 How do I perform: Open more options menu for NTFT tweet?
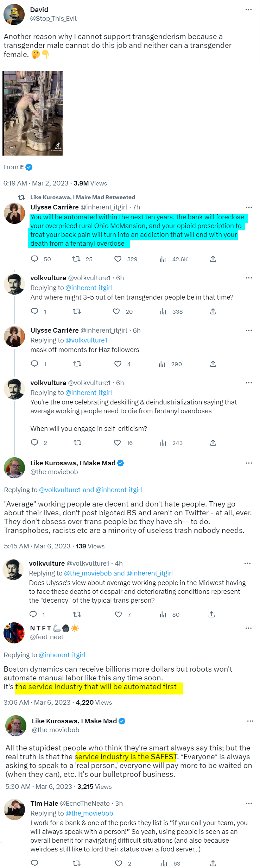248,628
